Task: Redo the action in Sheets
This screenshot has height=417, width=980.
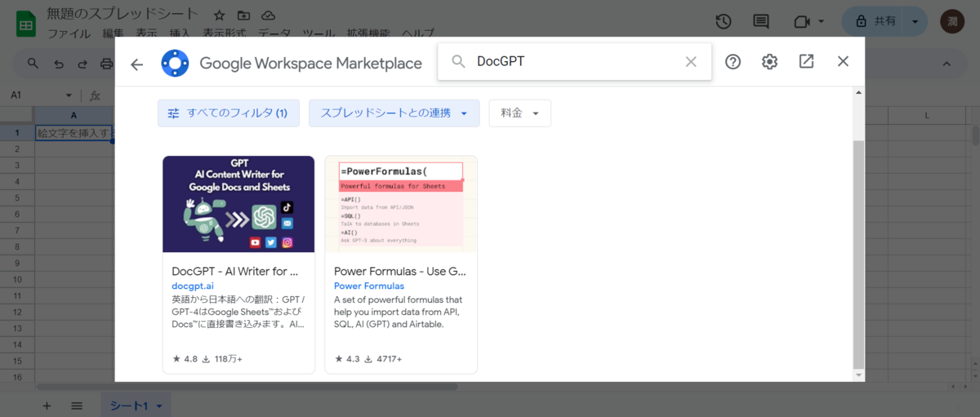Action: pyautogui.click(x=82, y=64)
